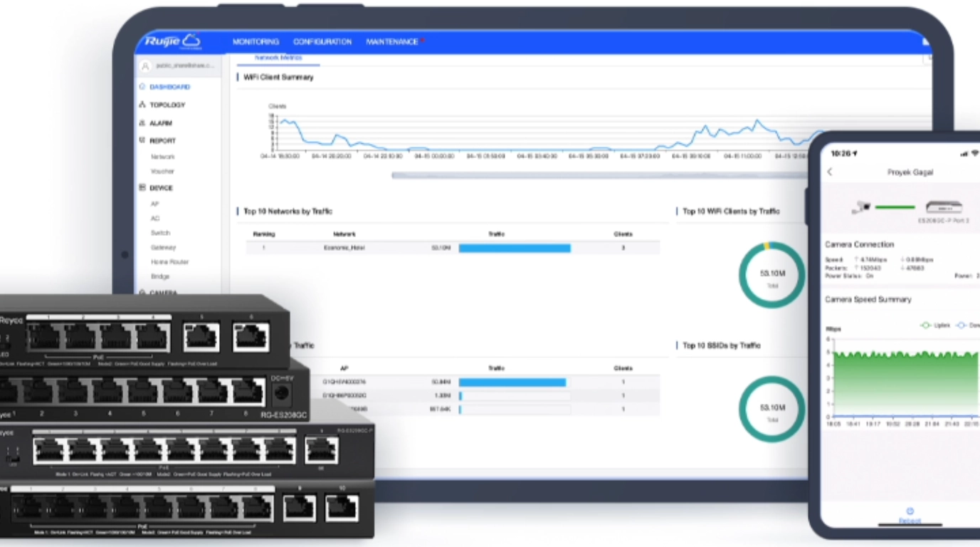Tap the switch device icon in phone app
The width and height of the screenshot is (980, 547).
click(944, 207)
